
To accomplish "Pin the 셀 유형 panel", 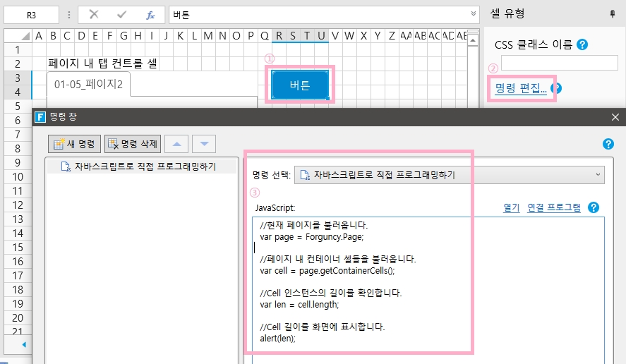I will click(611, 13).
